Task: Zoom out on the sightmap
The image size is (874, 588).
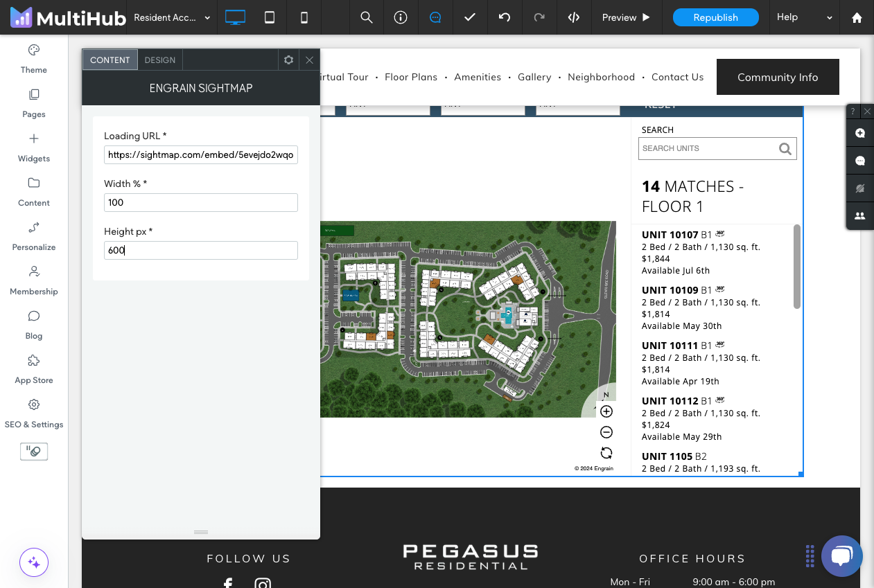Action: pos(606,432)
